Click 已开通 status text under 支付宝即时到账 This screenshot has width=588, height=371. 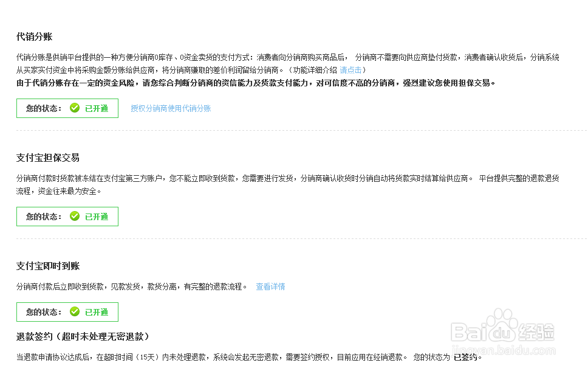point(97,312)
